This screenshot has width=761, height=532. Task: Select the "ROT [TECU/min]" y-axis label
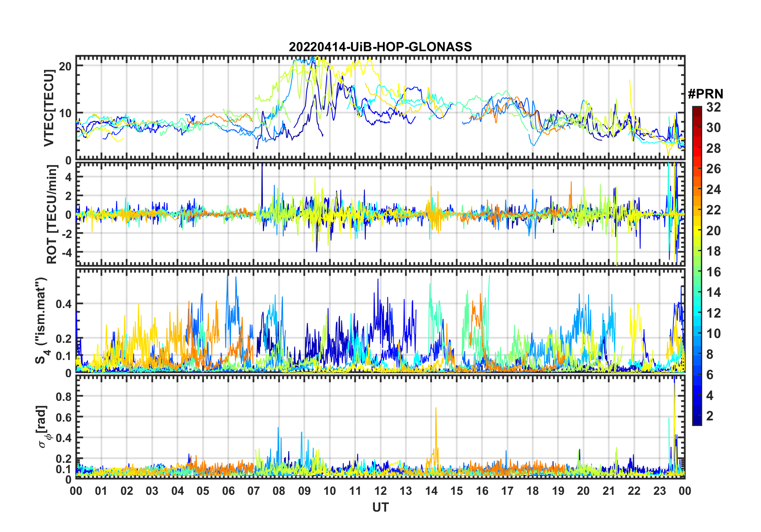(x=52, y=214)
